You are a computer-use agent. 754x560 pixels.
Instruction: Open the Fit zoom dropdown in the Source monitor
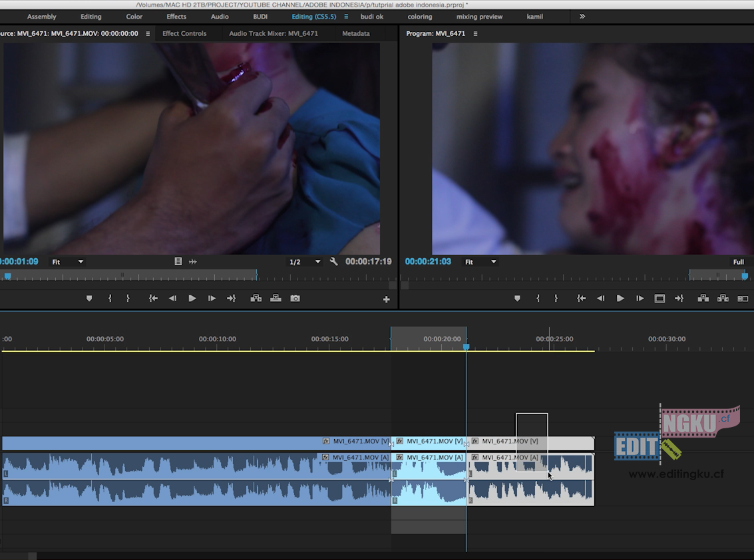(67, 261)
